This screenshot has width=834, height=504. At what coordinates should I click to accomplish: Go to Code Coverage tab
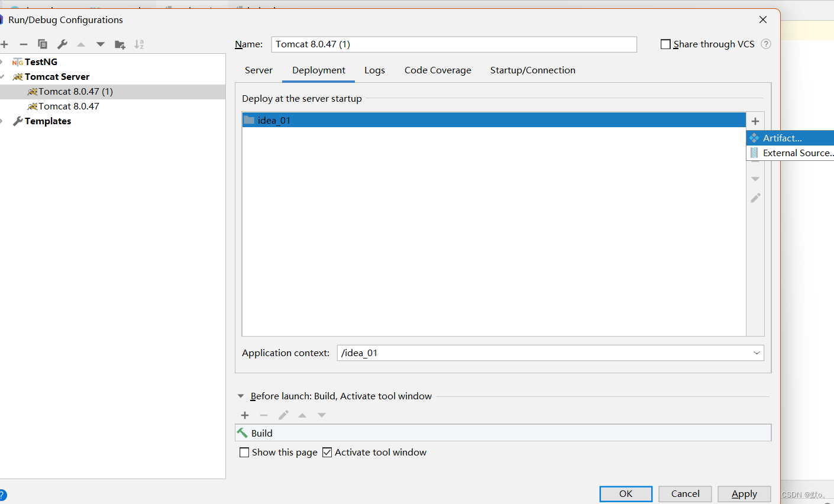pyautogui.click(x=438, y=70)
